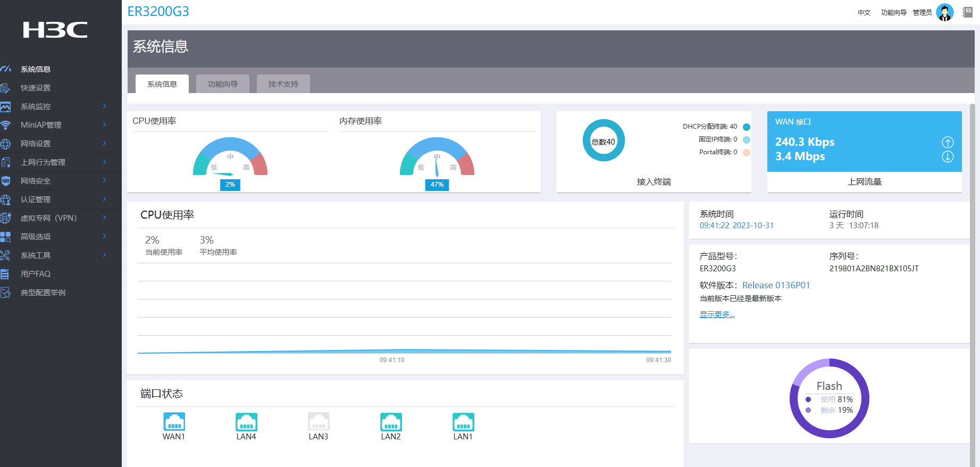980x467 pixels.
Task: Click the WAN1 port icon
Action: (x=174, y=422)
